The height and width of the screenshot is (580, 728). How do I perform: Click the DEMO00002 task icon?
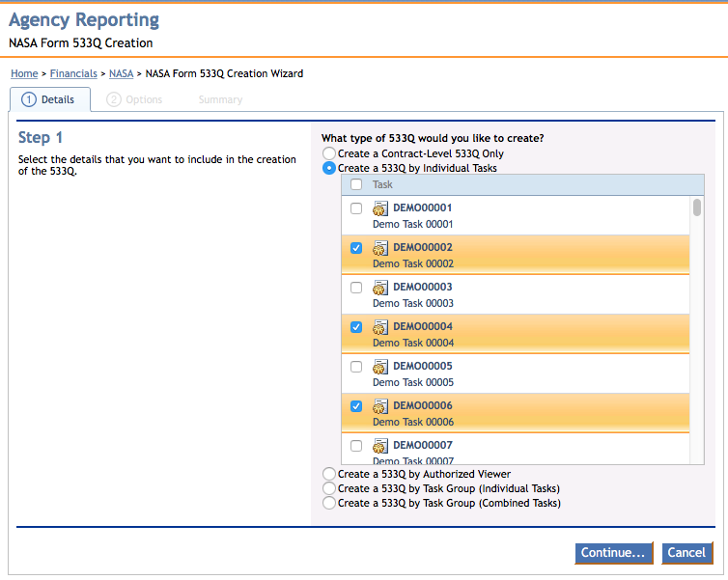click(x=380, y=248)
